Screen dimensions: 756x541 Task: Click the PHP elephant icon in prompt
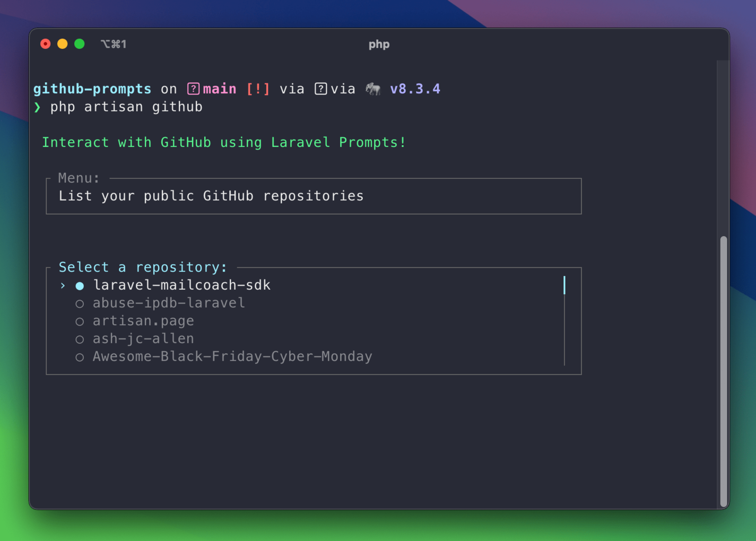tap(373, 89)
